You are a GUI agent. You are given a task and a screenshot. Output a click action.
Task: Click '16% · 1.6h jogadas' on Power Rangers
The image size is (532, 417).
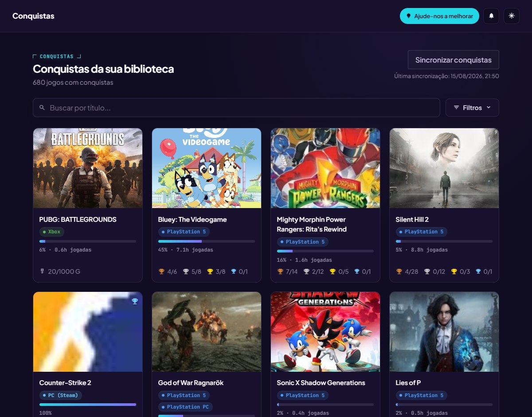305,260
